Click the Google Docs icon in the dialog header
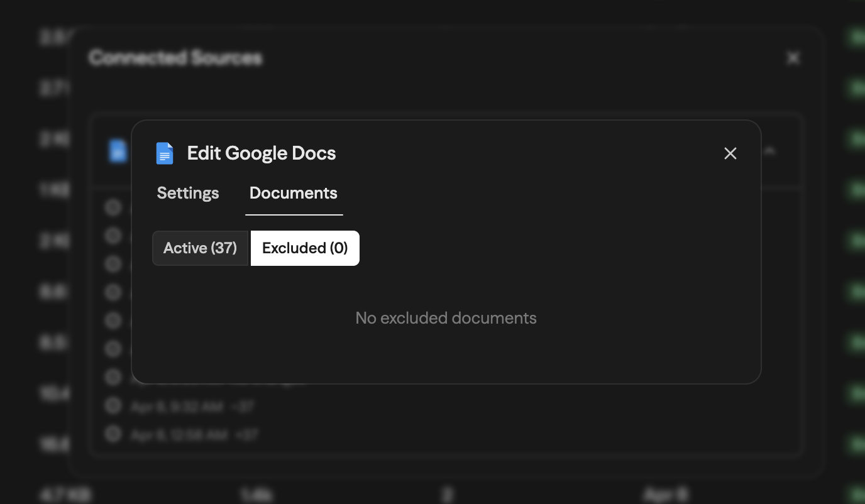 point(165,153)
